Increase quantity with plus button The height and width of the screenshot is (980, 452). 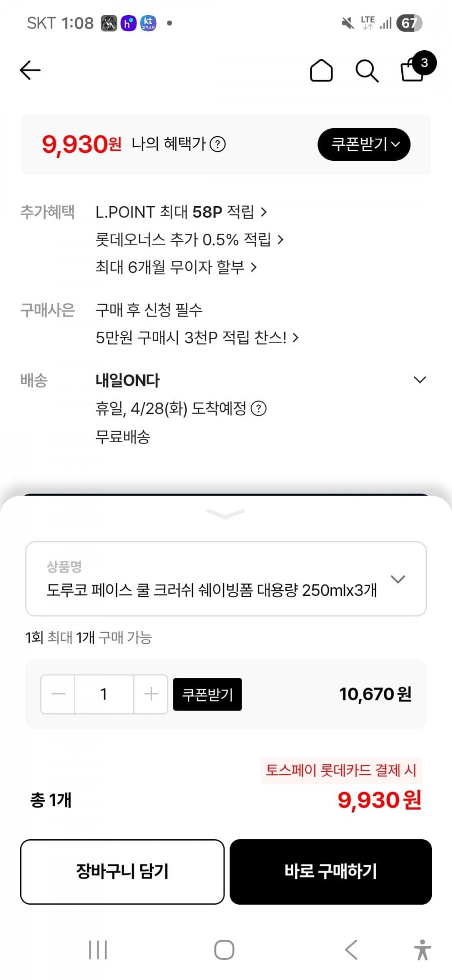coord(151,694)
